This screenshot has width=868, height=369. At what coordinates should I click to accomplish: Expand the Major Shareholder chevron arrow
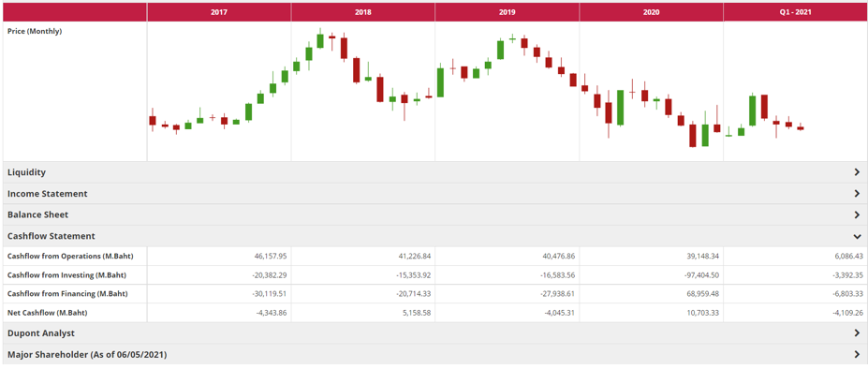(x=857, y=355)
